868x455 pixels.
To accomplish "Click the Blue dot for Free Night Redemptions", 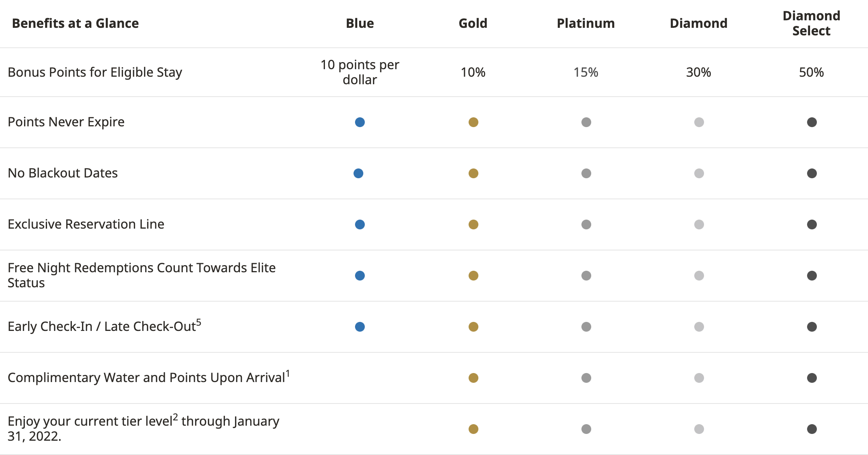I will (x=360, y=276).
